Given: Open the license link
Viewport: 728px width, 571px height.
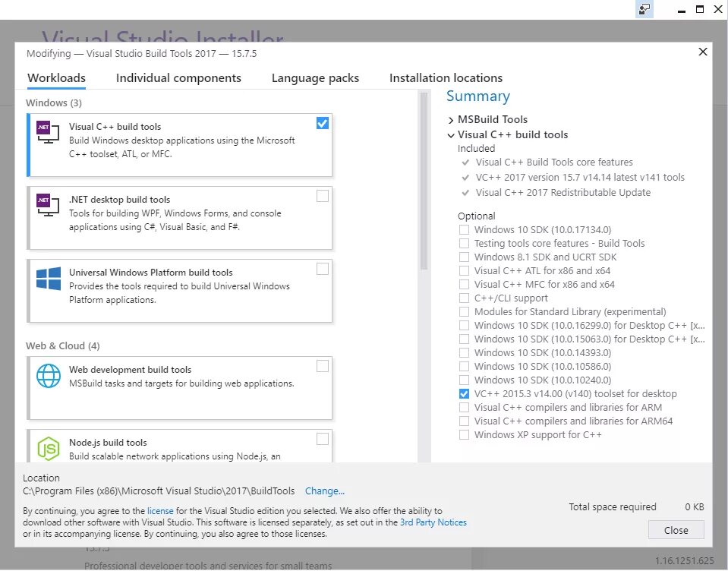Looking at the screenshot, I should 160,511.
